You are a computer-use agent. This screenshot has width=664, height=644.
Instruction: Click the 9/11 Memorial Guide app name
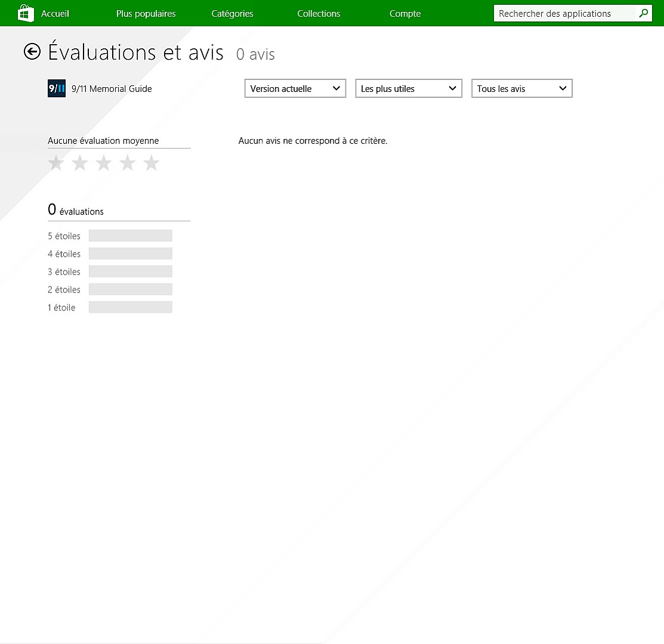click(x=112, y=89)
